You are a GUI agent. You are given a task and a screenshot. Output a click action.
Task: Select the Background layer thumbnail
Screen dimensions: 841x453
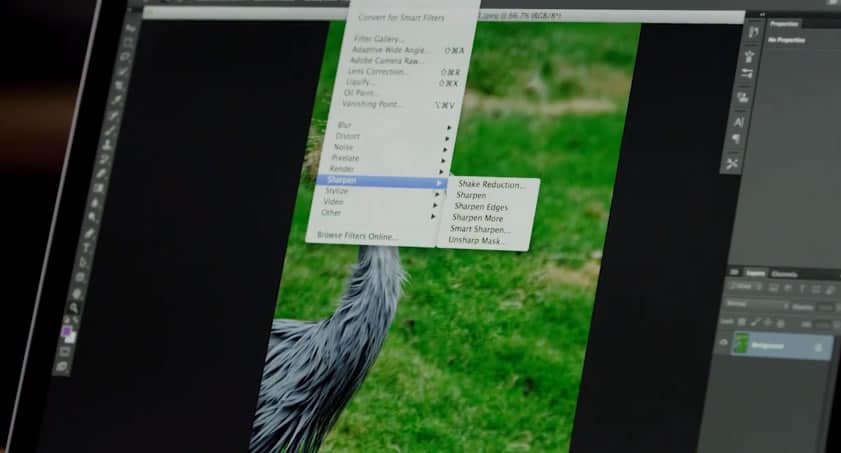[x=742, y=343]
